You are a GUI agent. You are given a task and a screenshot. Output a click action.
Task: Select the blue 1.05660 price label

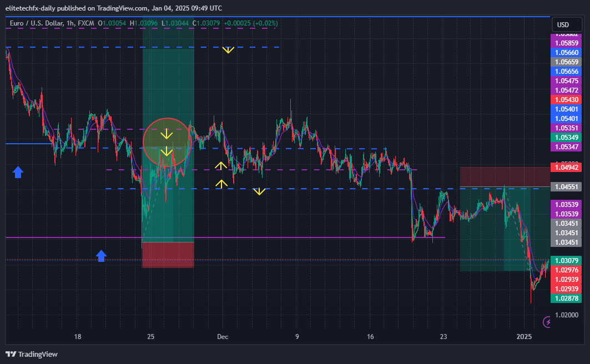coord(566,53)
